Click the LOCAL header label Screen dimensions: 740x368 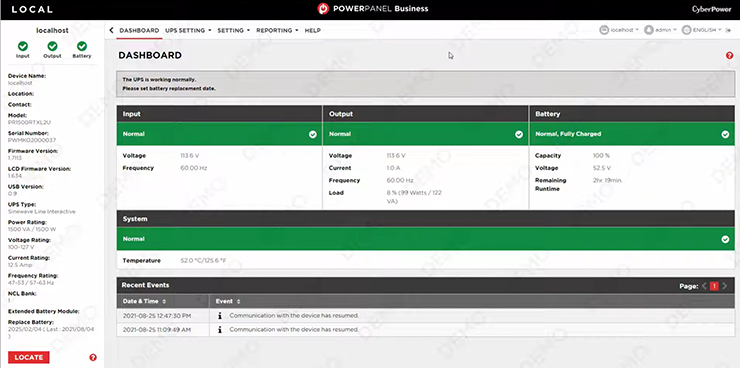tap(32, 9)
